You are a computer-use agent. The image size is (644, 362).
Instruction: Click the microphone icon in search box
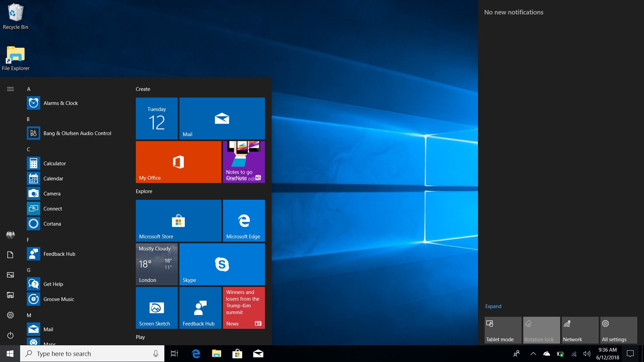[156, 354]
